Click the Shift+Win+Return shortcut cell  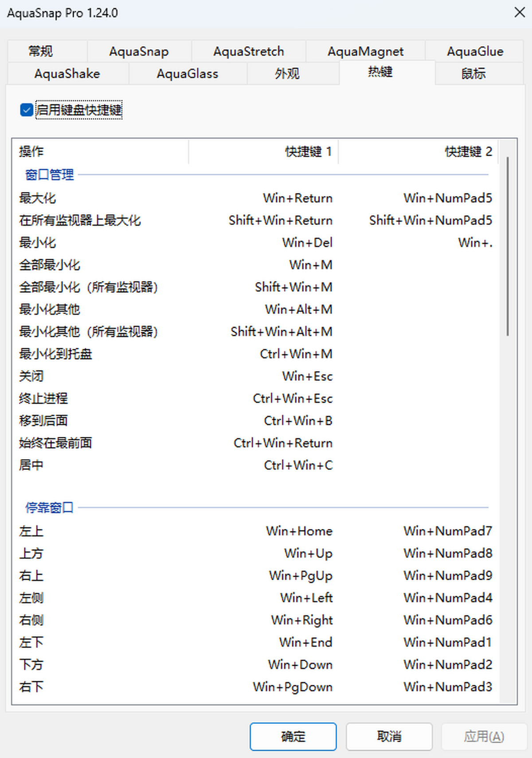pos(281,220)
